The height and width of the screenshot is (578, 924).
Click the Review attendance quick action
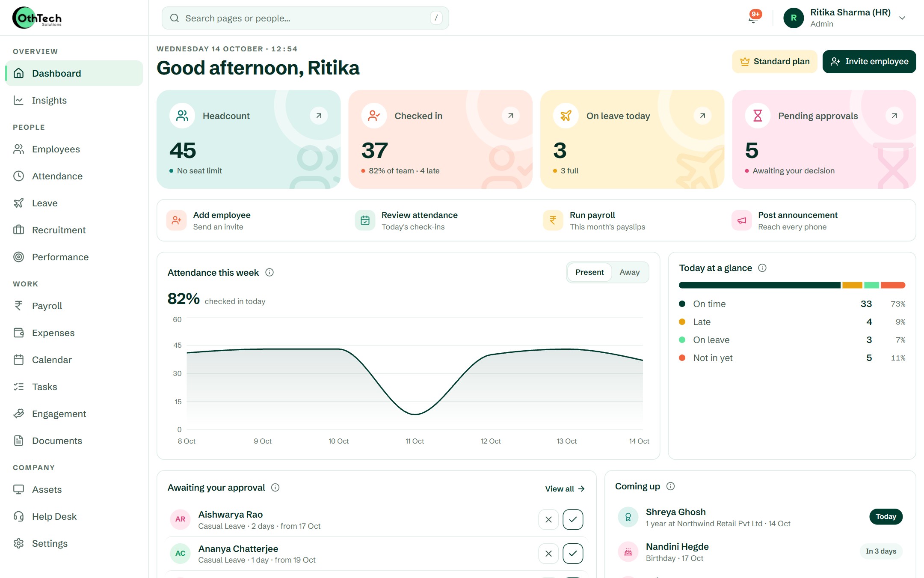(443, 220)
